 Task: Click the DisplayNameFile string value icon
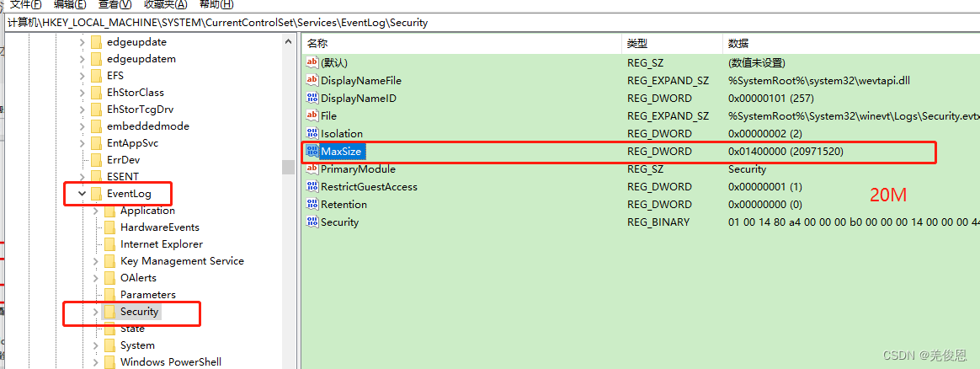pos(312,80)
